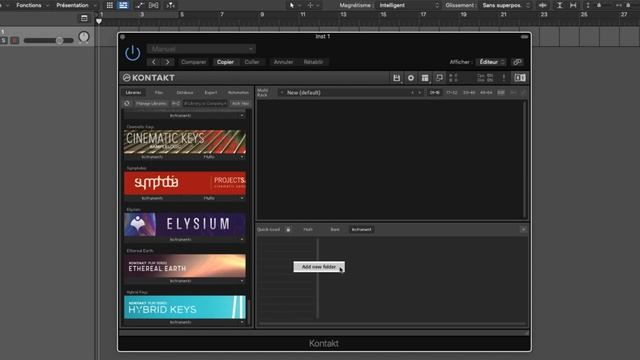Toggle the Quick-Load lock icon
640x360 pixels.
288,229
